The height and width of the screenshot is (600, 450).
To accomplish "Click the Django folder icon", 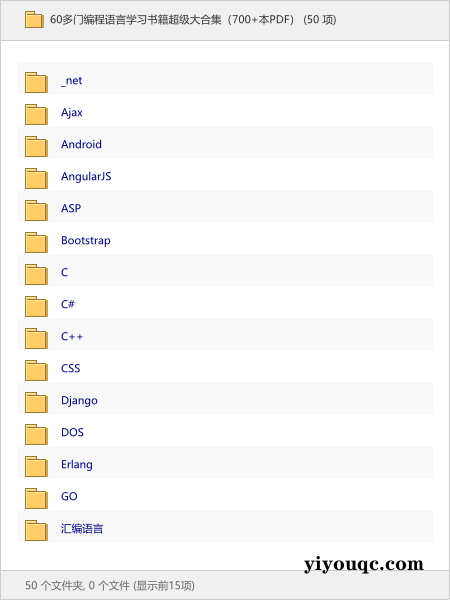I will point(36,402).
